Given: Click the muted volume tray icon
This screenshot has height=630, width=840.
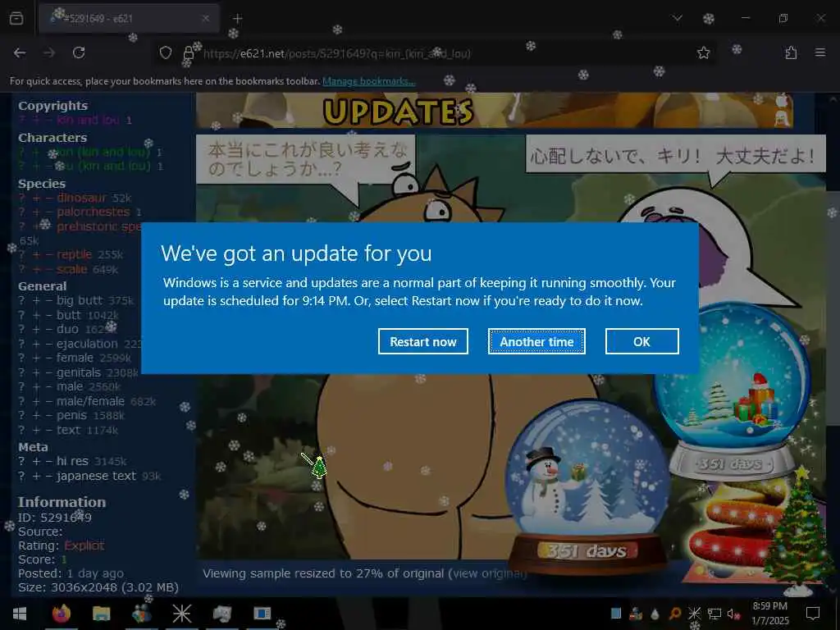Looking at the screenshot, I should coord(733,614).
